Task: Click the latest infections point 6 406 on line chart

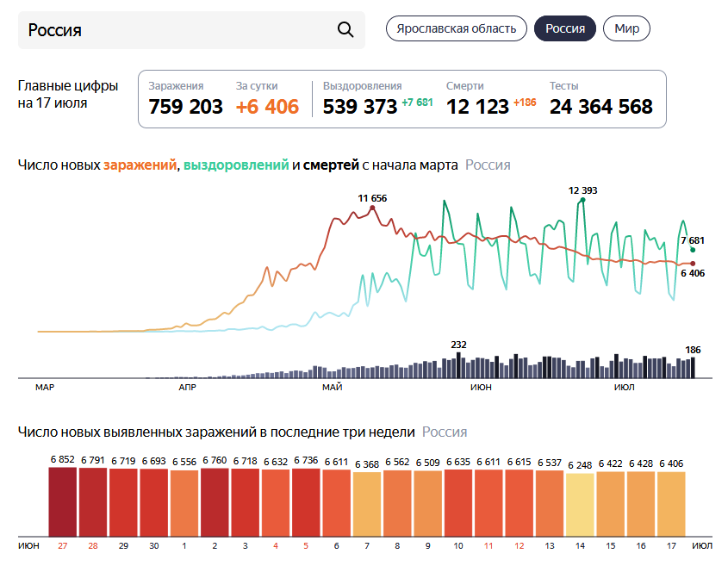Action: click(693, 264)
